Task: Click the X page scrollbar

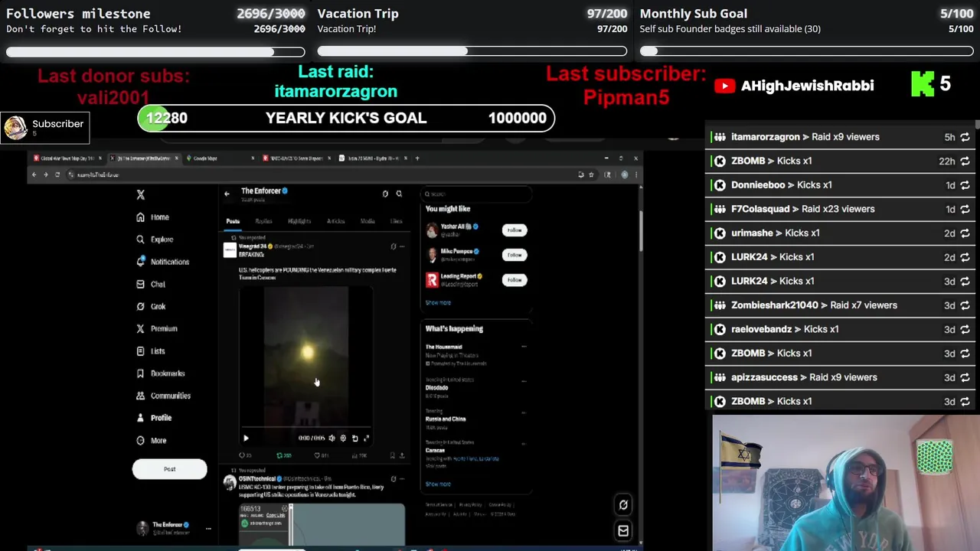Action: coord(640,230)
